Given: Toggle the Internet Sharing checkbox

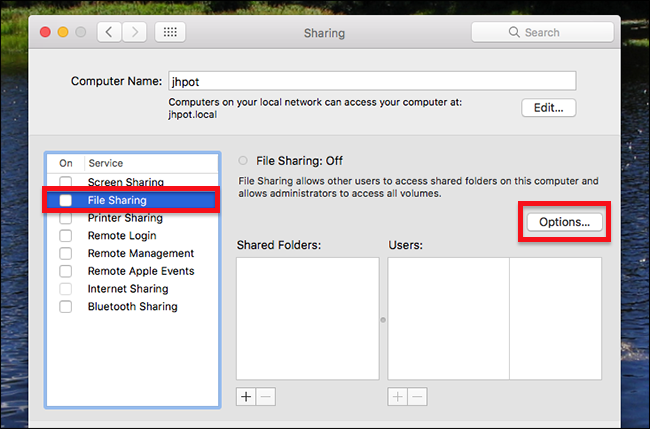Looking at the screenshot, I should [x=65, y=289].
